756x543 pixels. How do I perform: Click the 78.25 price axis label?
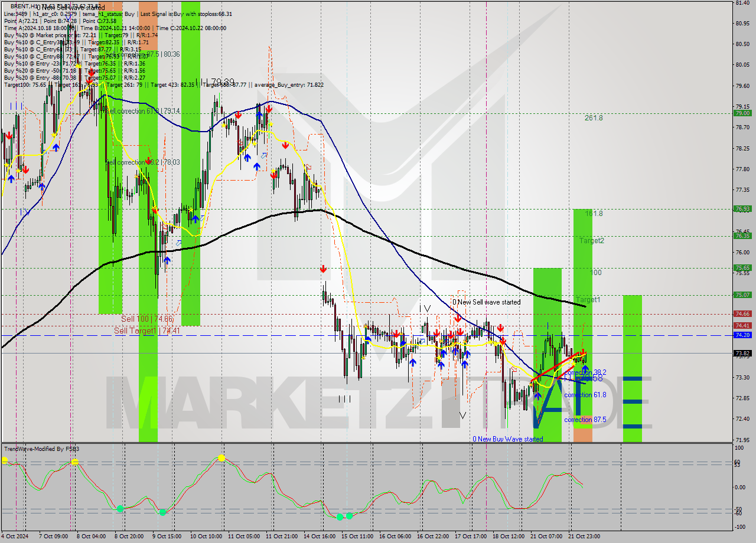[742, 148]
